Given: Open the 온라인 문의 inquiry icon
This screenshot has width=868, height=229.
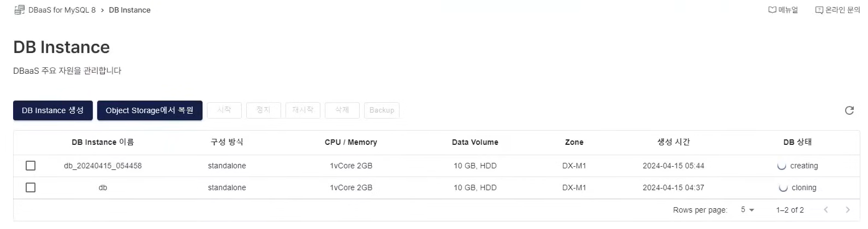Looking at the screenshot, I should [819, 10].
